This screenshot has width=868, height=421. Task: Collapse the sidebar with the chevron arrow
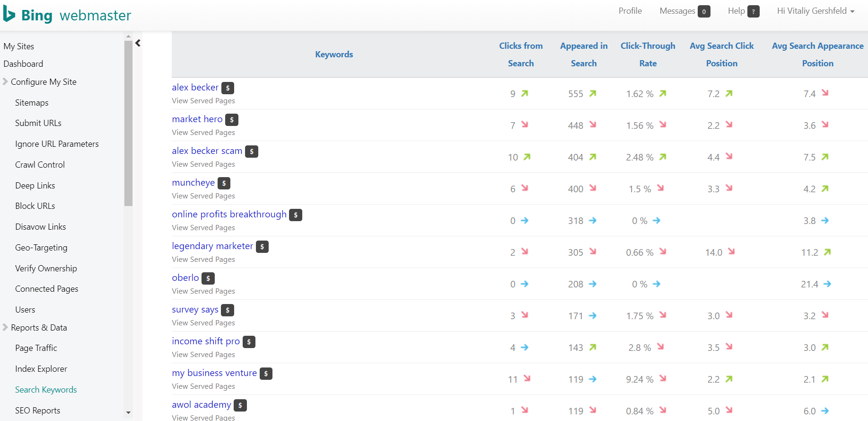click(x=138, y=43)
